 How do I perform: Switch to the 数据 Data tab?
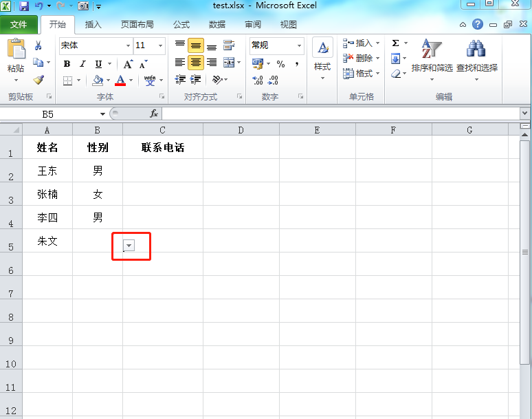217,25
